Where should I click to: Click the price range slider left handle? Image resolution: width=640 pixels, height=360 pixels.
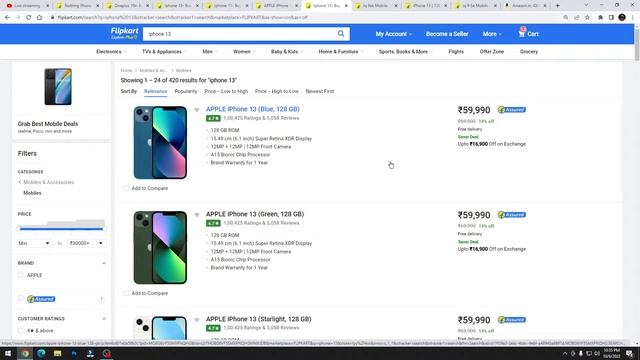(19, 229)
